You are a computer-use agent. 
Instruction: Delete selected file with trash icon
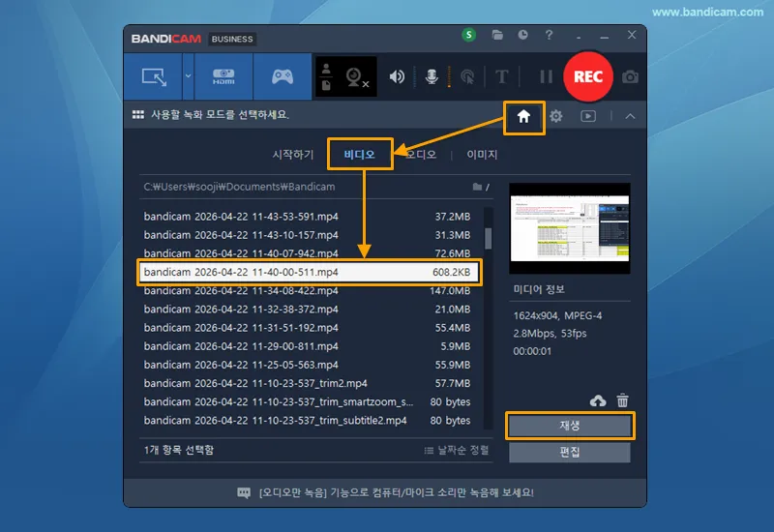(622, 400)
